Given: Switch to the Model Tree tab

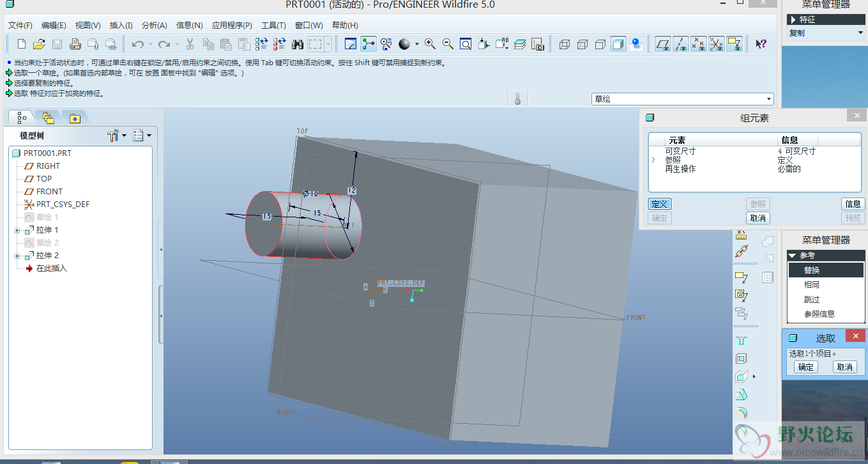Looking at the screenshot, I should tap(22, 118).
